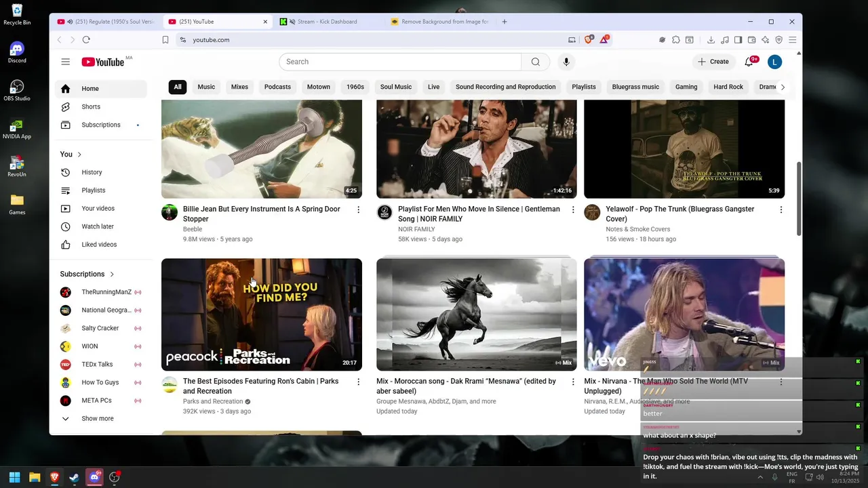
Task: Select the Mixes category chip
Action: [x=239, y=87]
